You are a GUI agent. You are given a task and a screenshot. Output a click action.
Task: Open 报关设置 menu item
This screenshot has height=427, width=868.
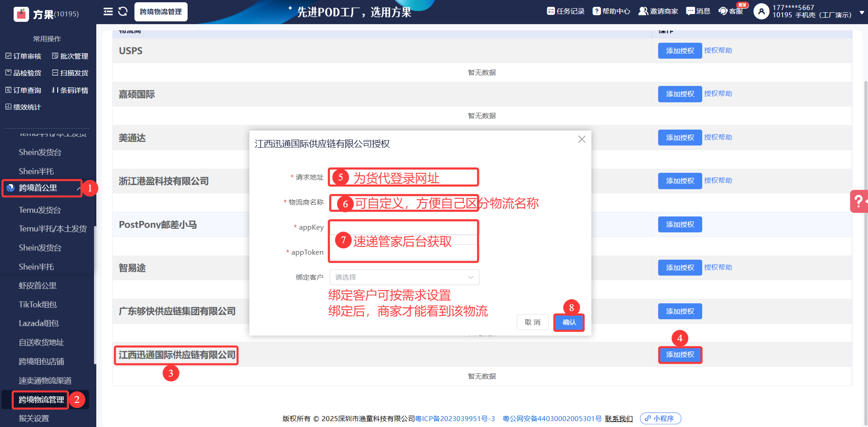[34, 418]
